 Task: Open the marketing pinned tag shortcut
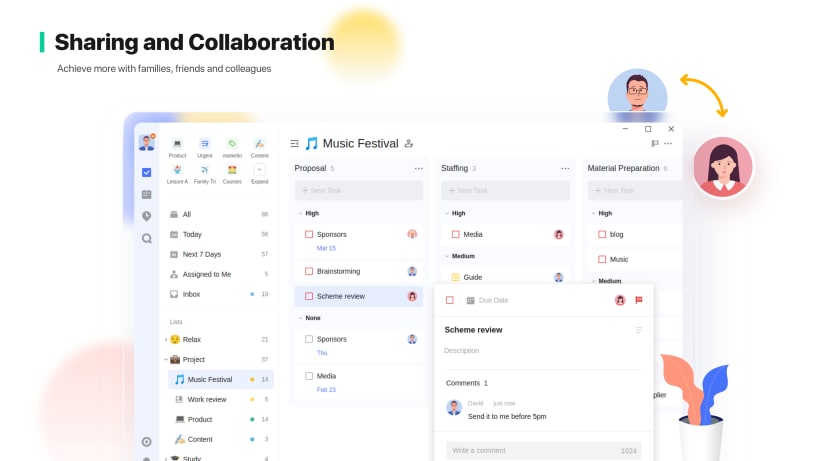click(x=232, y=148)
